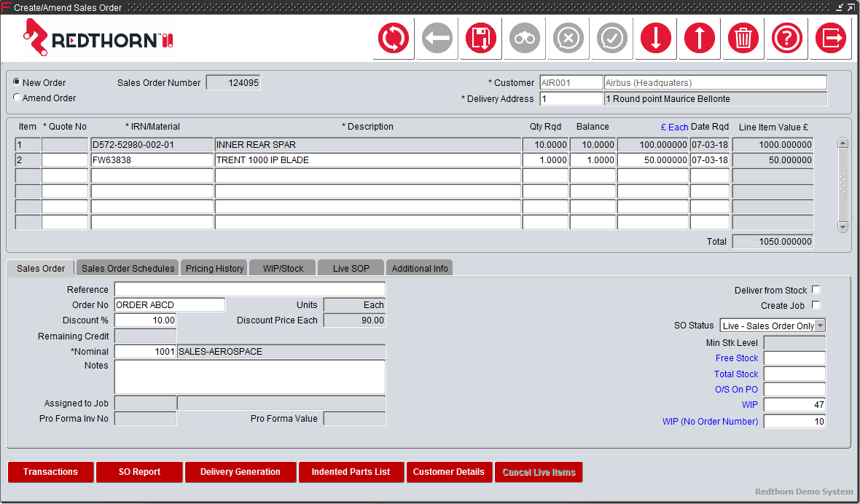The image size is (860, 504).
Task: Click the Order No input field
Action: click(169, 304)
